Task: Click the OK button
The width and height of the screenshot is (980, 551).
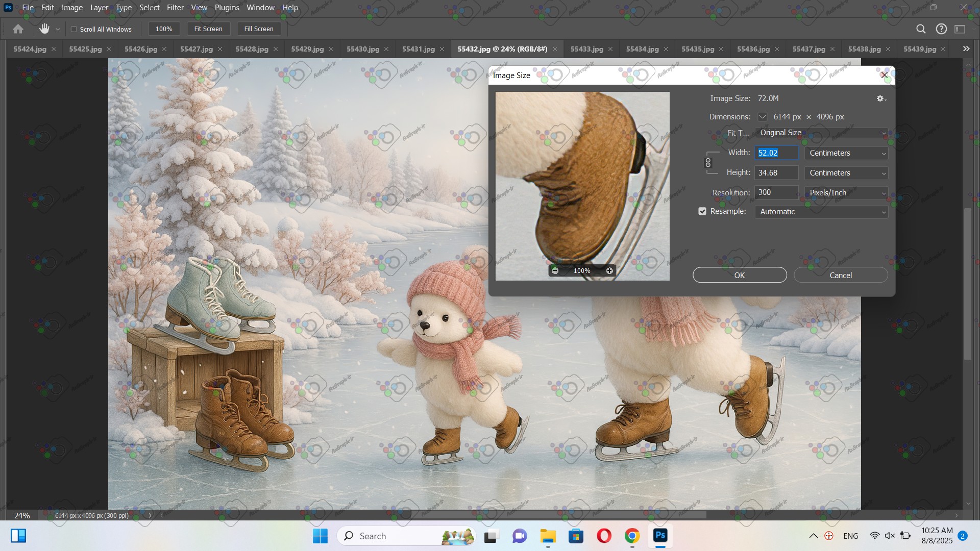Action: [740, 275]
